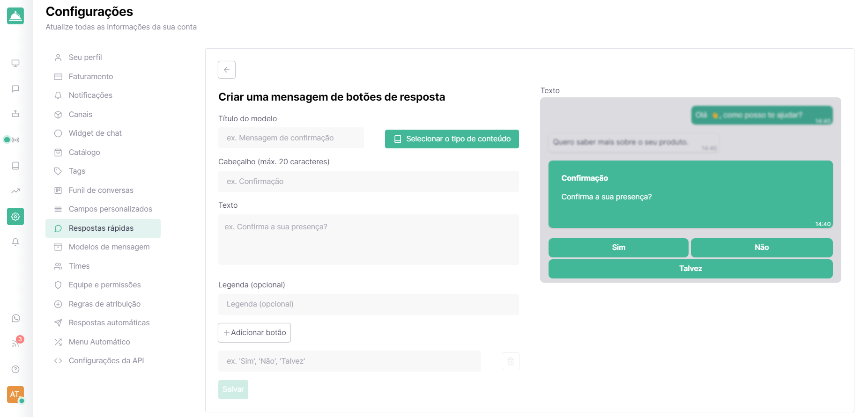Open Catálogo settings
Viewport: 868px width, 417px height.
tap(103, 152)
